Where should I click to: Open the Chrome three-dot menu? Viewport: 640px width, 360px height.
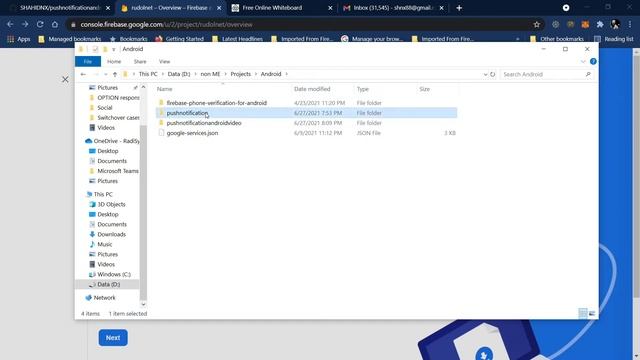[x=631, y=24]
